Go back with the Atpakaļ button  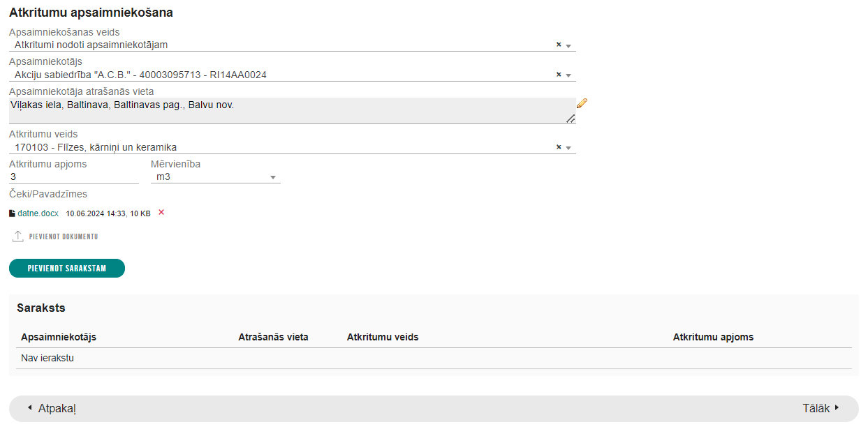tap(51, 408)
